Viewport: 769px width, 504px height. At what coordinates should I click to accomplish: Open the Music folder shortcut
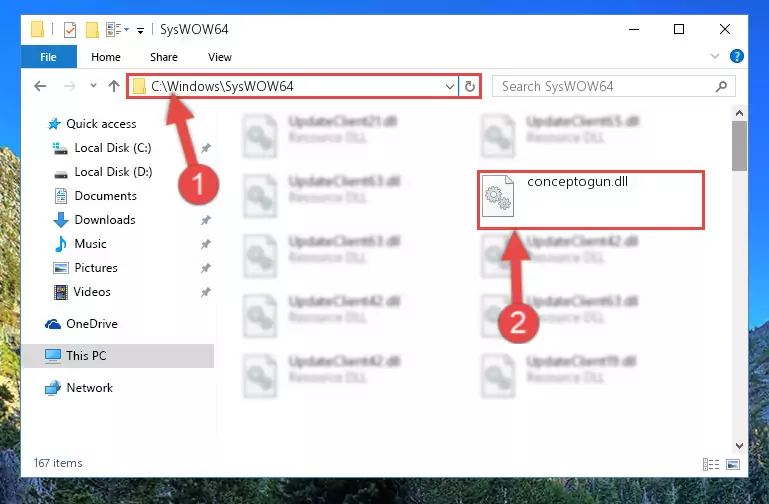pos(90,244)
